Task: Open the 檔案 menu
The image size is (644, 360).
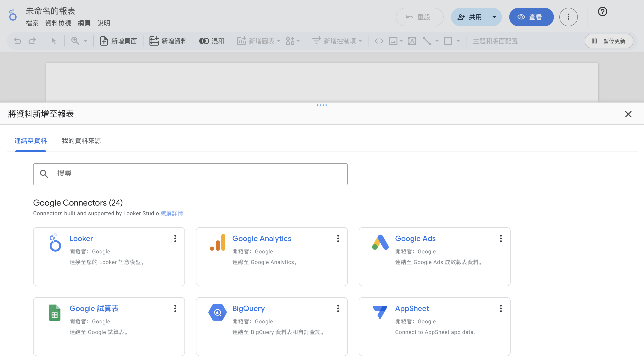Action: (x=32, y=23)
